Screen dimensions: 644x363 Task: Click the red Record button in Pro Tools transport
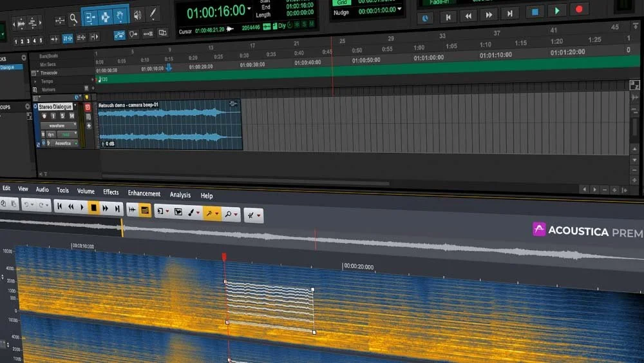(x=579, y=9)
